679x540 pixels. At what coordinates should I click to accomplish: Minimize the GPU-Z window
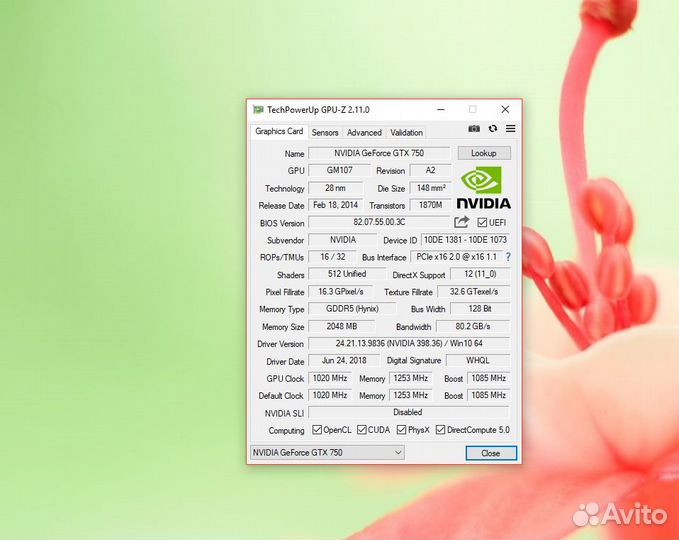pyautogui.click(x=441, y=110)
